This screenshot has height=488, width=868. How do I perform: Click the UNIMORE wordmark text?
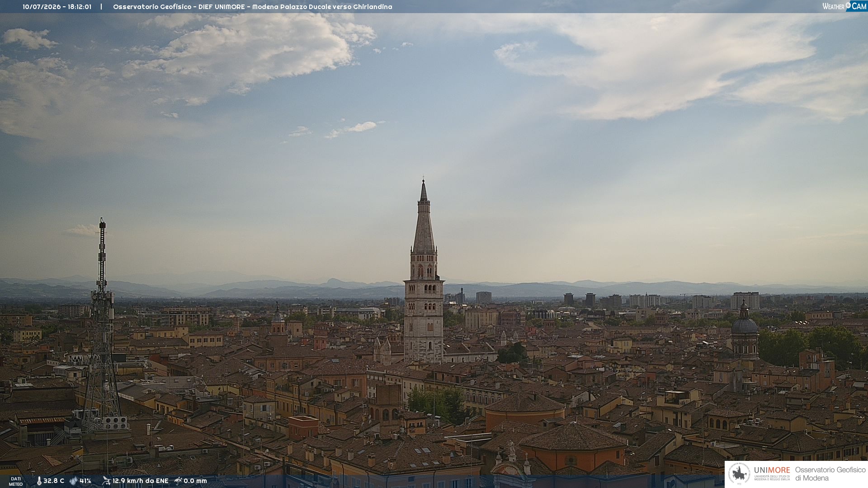(772, 470)
